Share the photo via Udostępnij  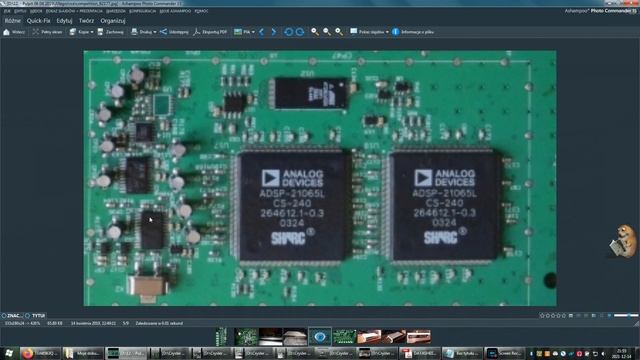click(x=174, y=32)
